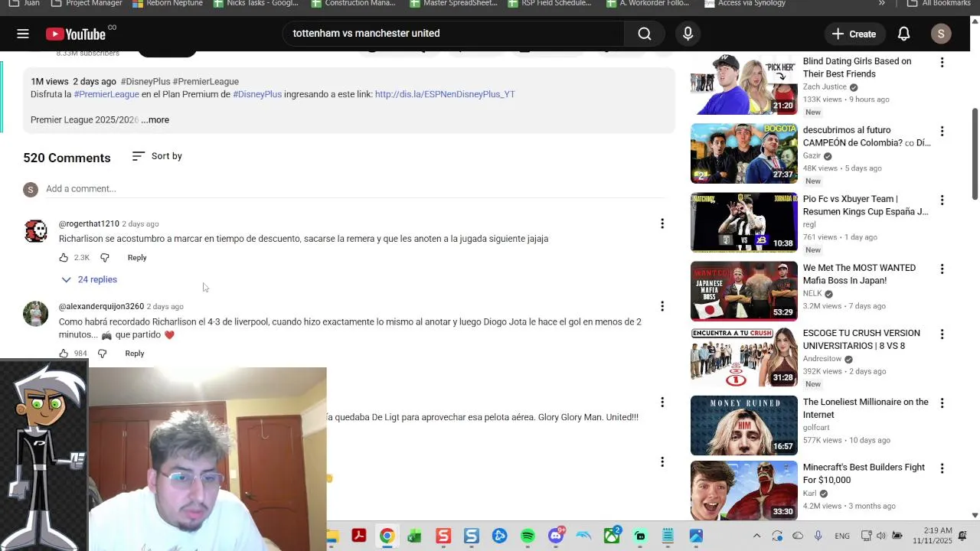Open options for the @alexanderquijon3260 comment

[x=662, y=306]
